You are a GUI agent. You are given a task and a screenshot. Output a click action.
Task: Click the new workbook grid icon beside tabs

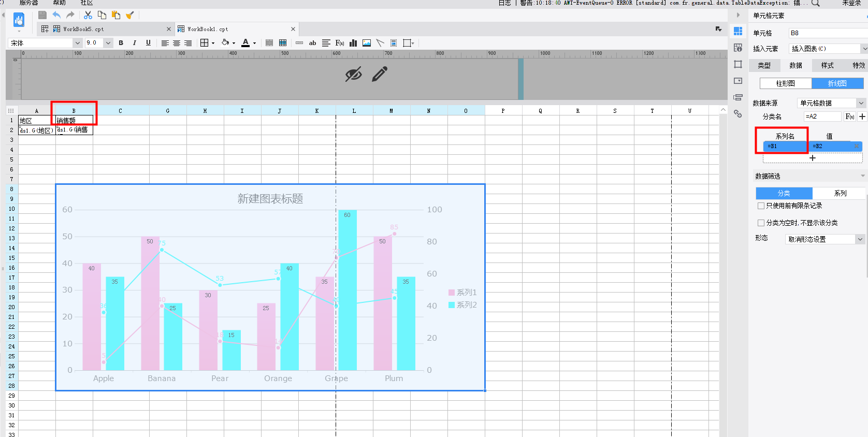point(45,29)
